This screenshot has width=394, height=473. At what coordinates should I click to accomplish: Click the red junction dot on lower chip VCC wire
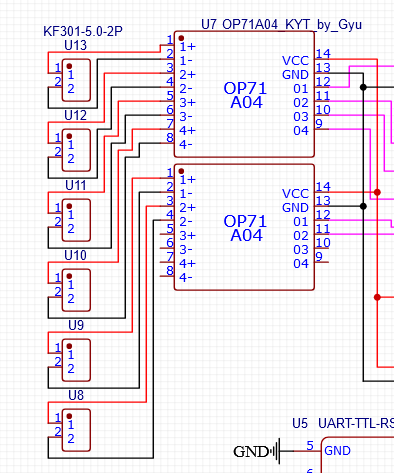click(377, 192)
